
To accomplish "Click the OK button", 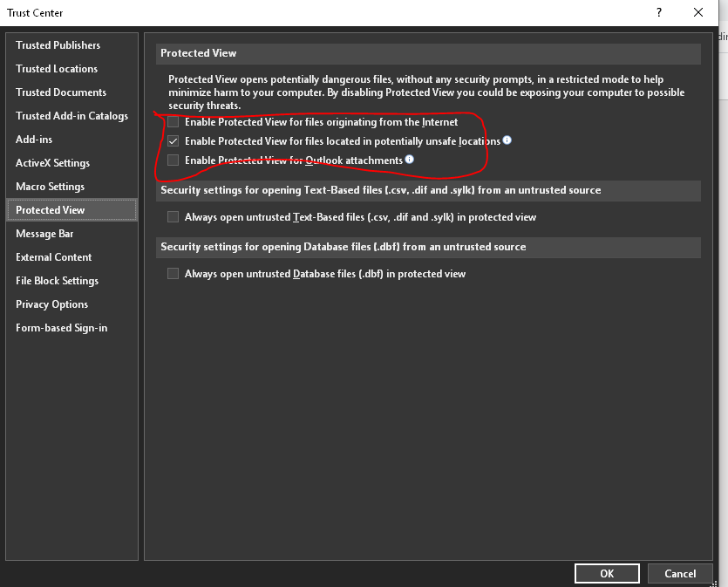I will pyautogui.click(x=607, y=574).
